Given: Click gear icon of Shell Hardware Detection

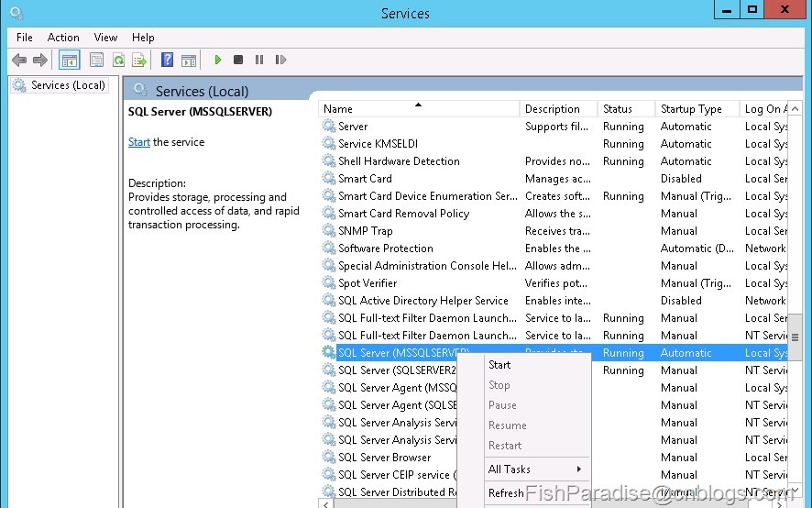Looking at the screenshot, I should 328,161.
